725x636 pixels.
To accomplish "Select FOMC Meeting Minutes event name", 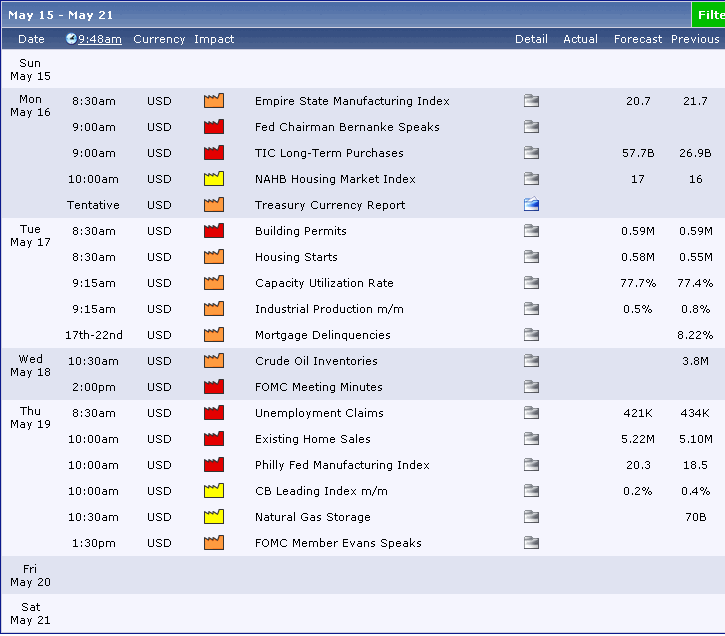I will pos(319,387).
